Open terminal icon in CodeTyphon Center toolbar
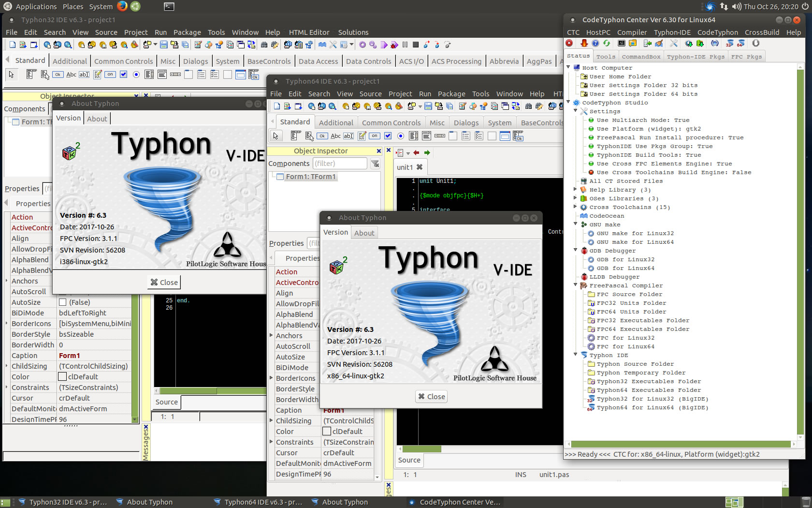Screen dimensions: 812x508 [622, 43]
